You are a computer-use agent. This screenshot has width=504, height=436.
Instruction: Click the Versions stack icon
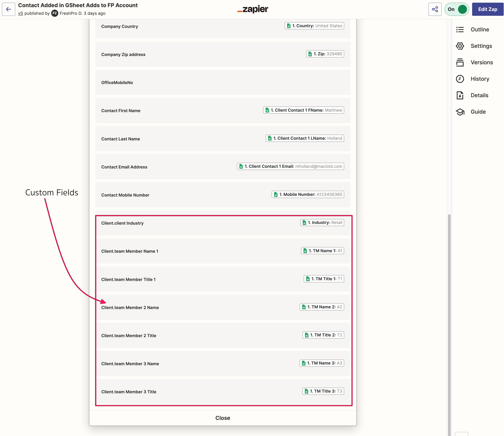[x=460, y=62]
